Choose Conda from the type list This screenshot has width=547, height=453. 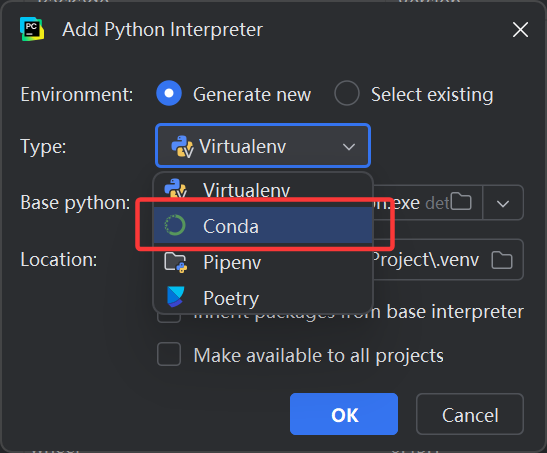pyautogui.click(x=263, y=226)
